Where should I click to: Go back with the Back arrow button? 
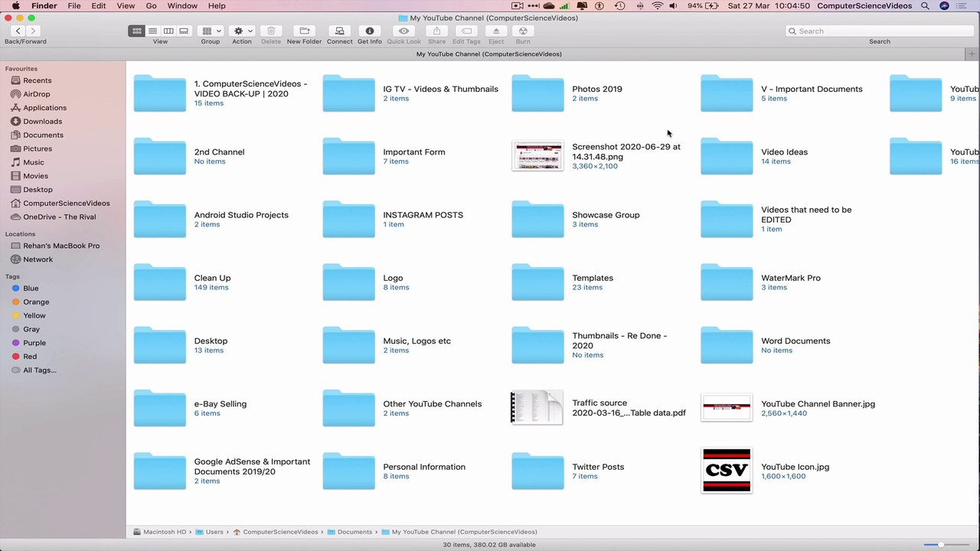[x=18, y=31]
